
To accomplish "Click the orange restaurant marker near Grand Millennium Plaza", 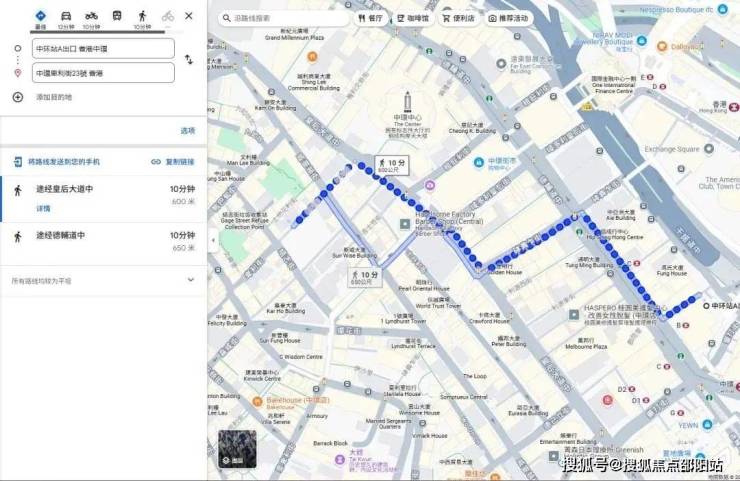I will point(312,57).
